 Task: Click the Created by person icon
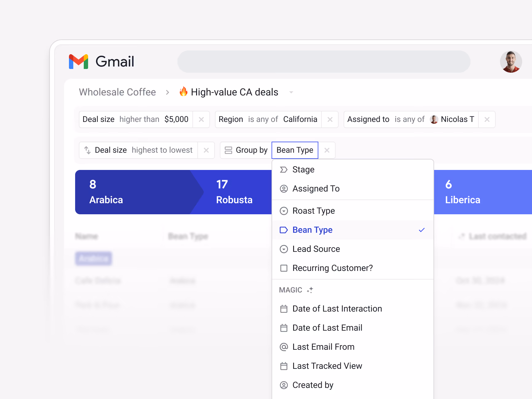(x=284, y=385)
